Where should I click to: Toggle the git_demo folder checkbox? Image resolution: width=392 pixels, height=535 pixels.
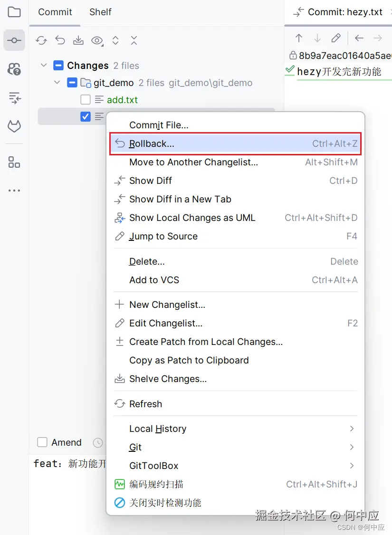[72, 83]
